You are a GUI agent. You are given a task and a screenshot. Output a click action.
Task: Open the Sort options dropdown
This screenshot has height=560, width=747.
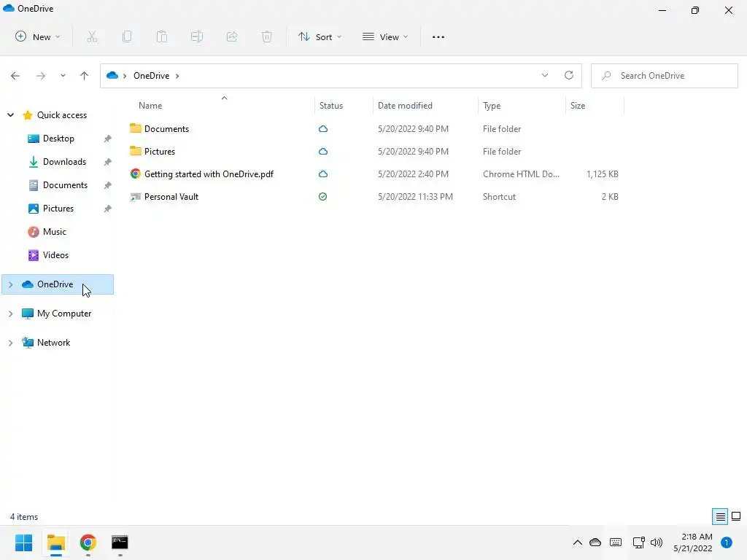320,36
